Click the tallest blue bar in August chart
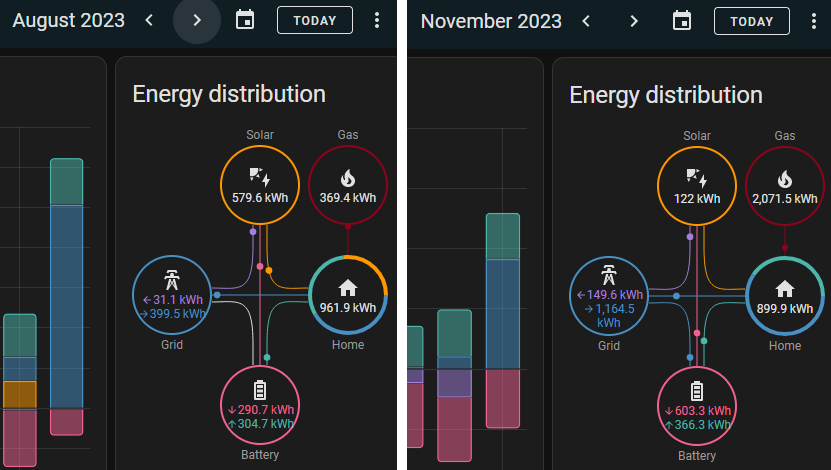Image resolution: width=831 pixels, height=470 pixels. click(67, 305)
